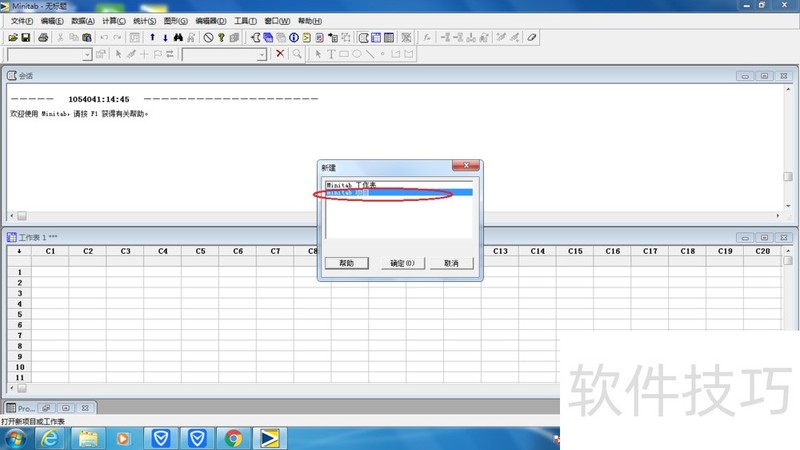Click the session window horizontal scrollbar thumb
Image resolution: width=800 pixels, height=450 pixels.
[x=22, y=216]
